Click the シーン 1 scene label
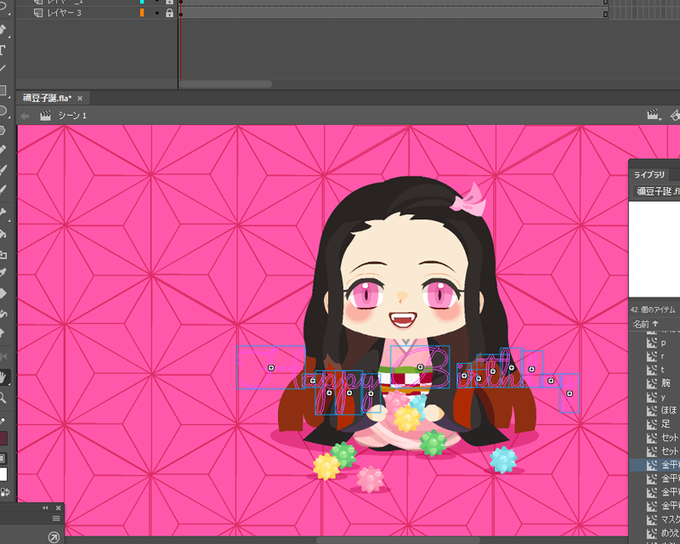The image size is (680, 544). click(x=72, y=116)
